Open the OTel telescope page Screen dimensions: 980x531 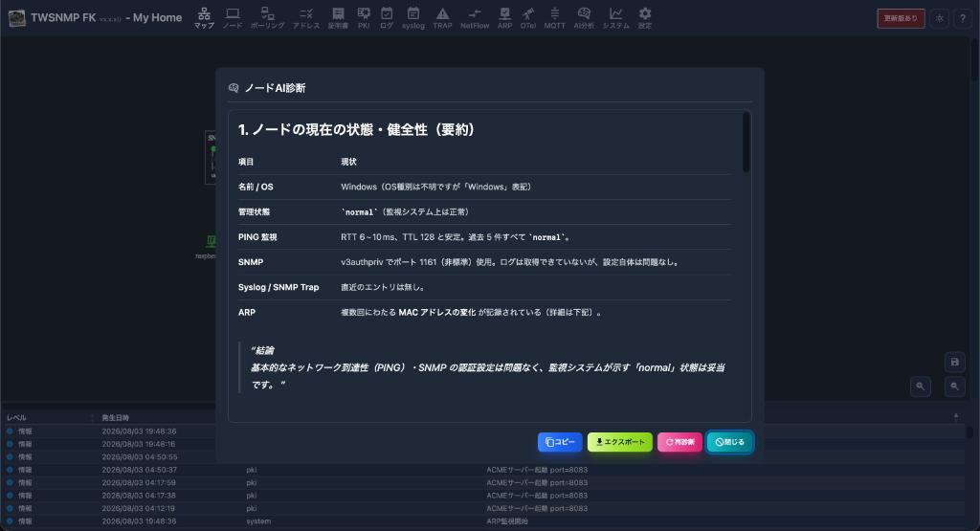tap(528, 17)
